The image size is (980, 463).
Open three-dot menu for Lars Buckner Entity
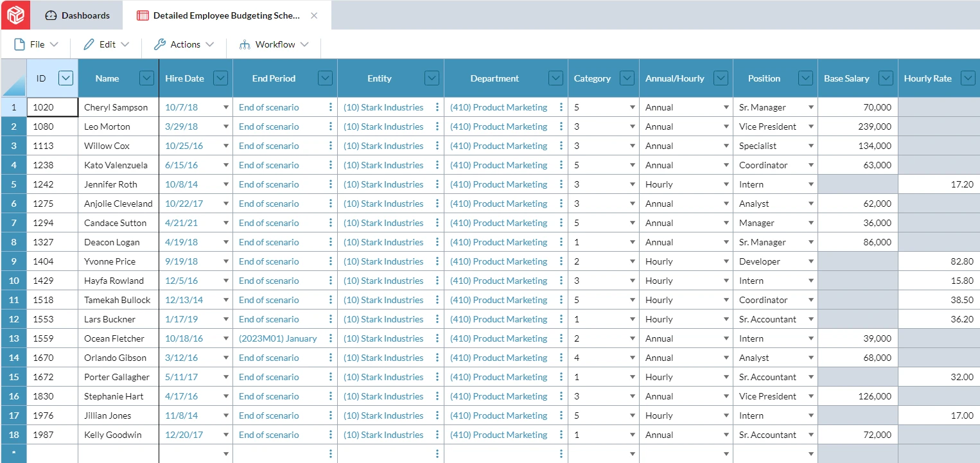tap(437, 319)
